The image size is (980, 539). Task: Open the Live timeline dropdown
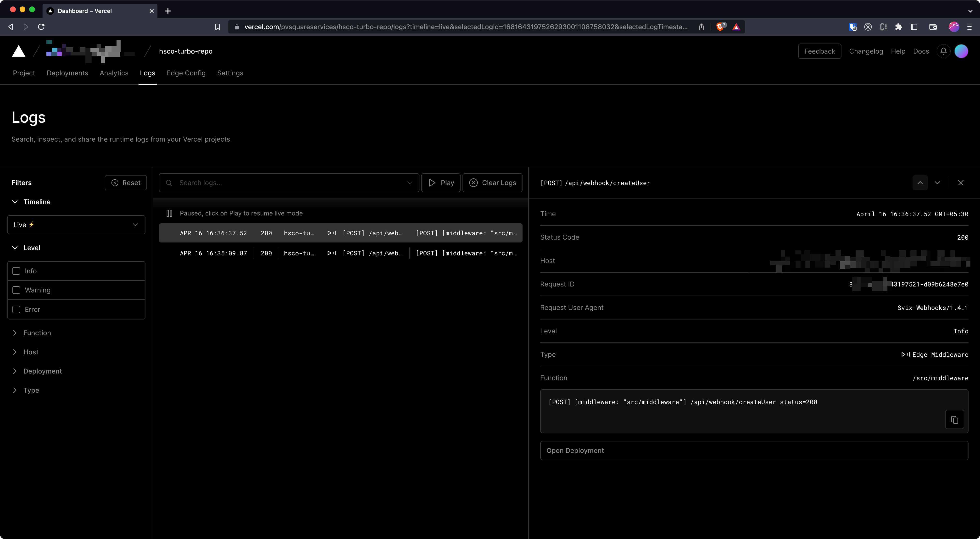76,225
